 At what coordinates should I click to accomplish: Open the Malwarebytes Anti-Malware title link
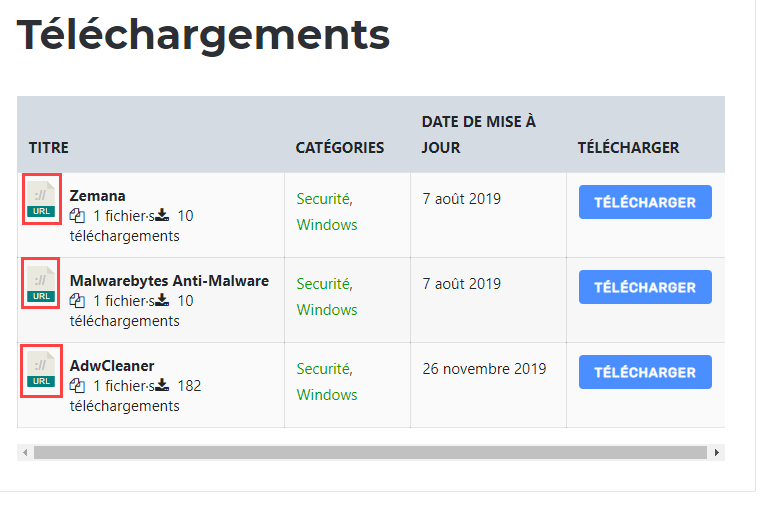(169, 281)
